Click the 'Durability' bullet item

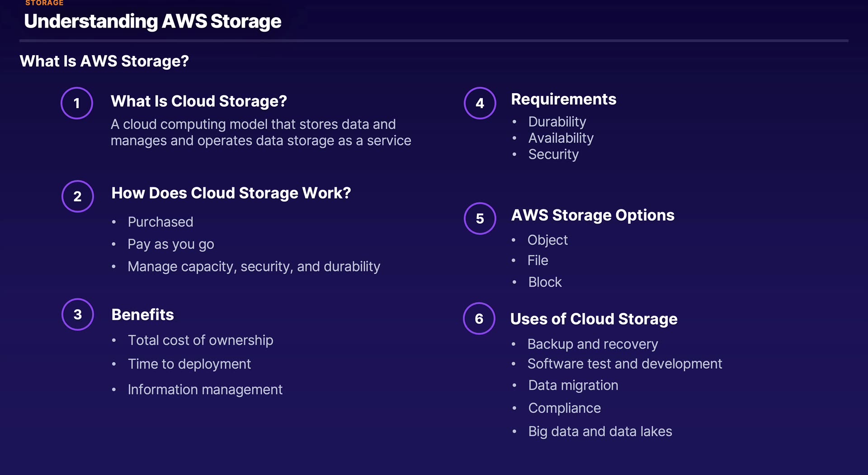coord(557,122)
